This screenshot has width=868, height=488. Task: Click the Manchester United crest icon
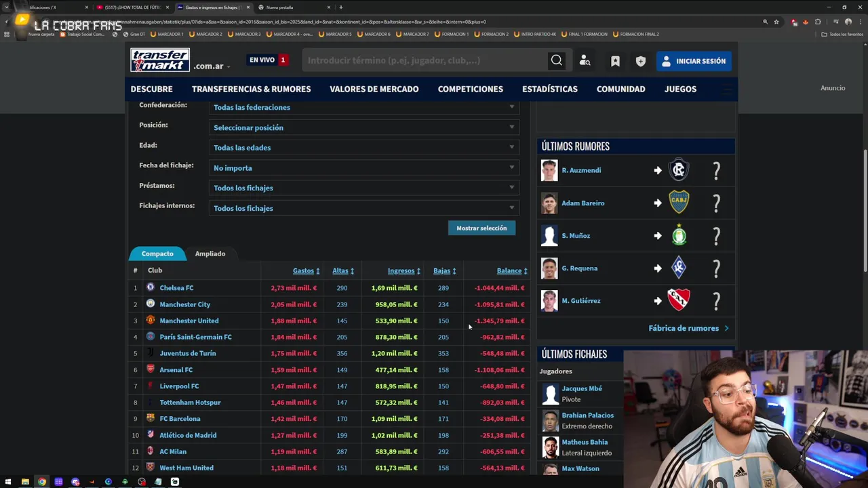pos(151,320)
